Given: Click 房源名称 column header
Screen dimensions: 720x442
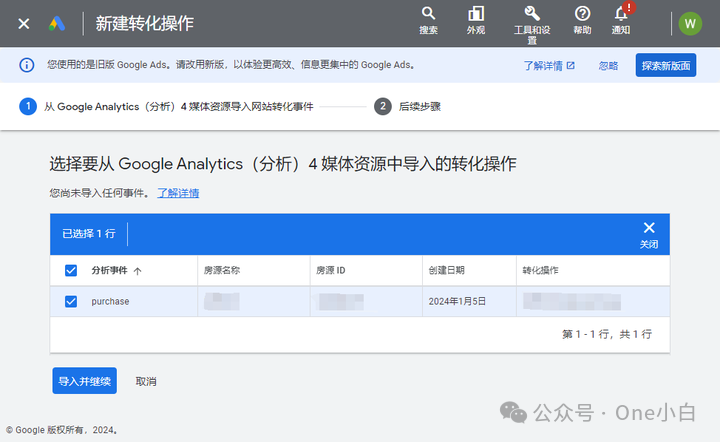Looking at the screenshot, I should (222, 270).
